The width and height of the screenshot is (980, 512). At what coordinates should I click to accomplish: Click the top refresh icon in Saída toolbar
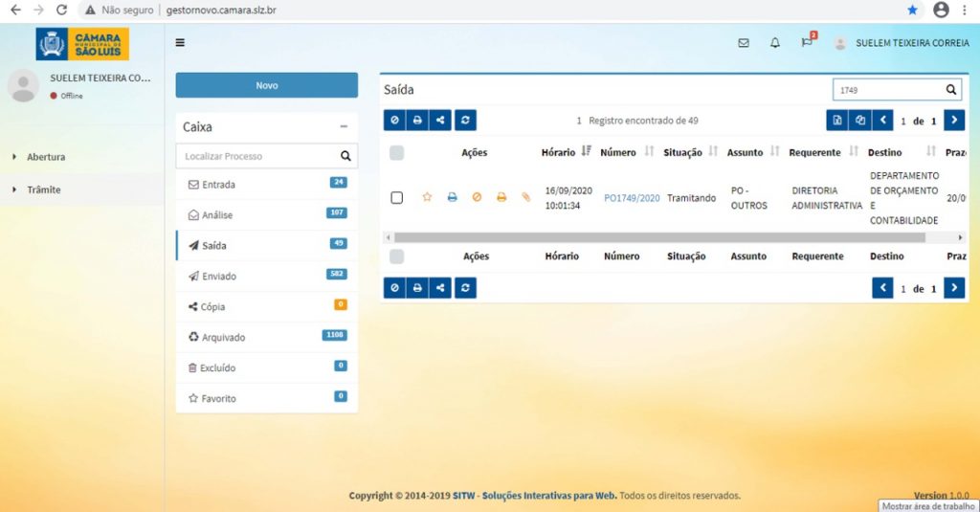tap(465, 120)
